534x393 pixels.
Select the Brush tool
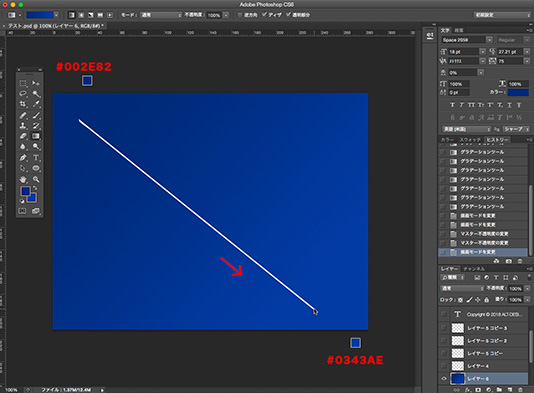pyautogui.click(x=36, y=115)
